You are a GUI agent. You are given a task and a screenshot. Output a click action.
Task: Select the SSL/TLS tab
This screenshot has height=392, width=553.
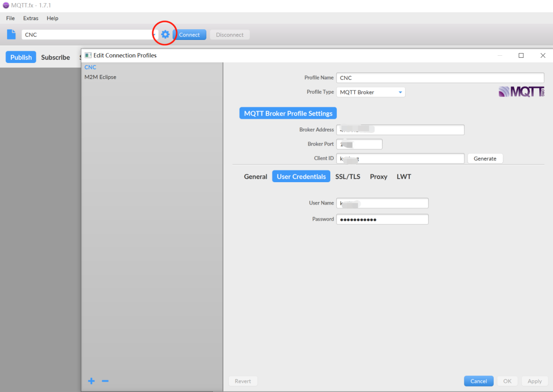click(348, 177)
